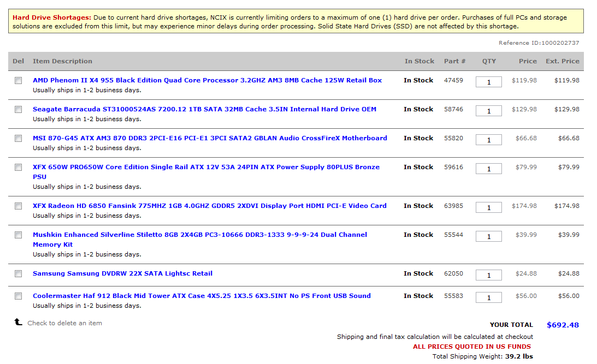Toggle checkbox for Mushkin memory kit
This screenshot has height=364, width=597.
click(19, 235)
